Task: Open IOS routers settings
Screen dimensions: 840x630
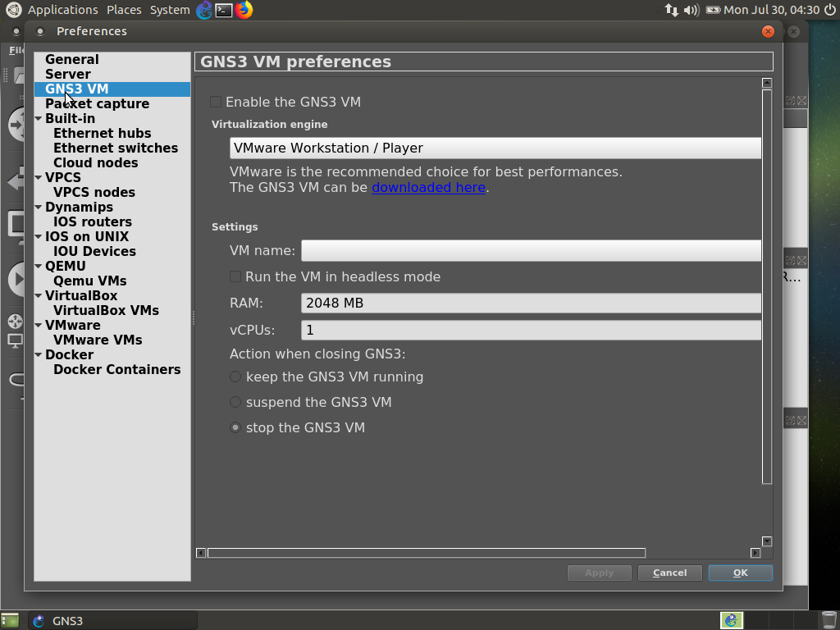Action: [92, 221]
